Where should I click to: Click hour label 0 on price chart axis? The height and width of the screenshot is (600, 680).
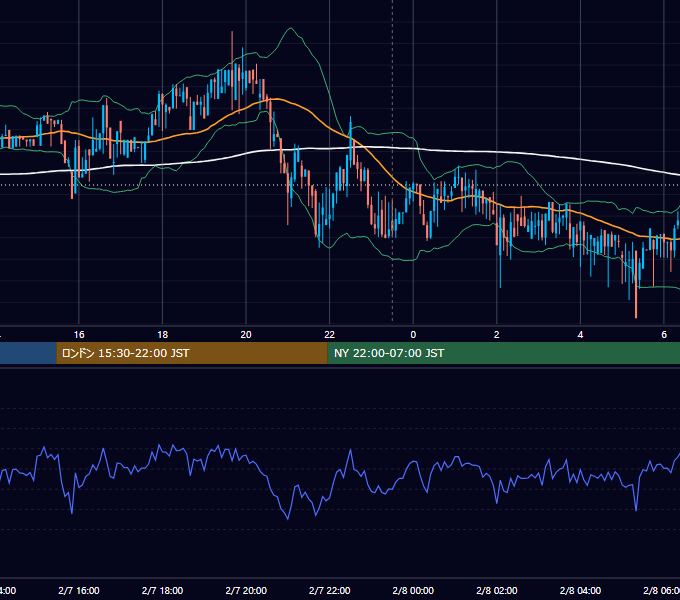413,335
